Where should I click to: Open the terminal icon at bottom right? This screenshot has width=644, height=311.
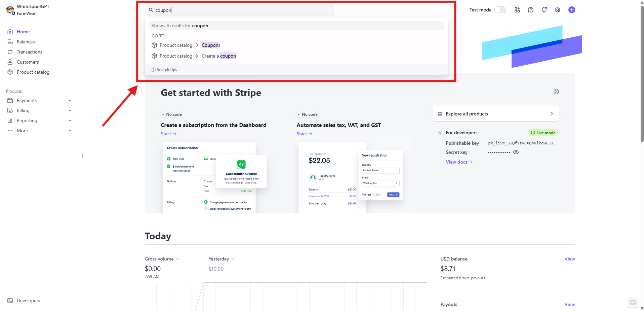tap(633, 302)
